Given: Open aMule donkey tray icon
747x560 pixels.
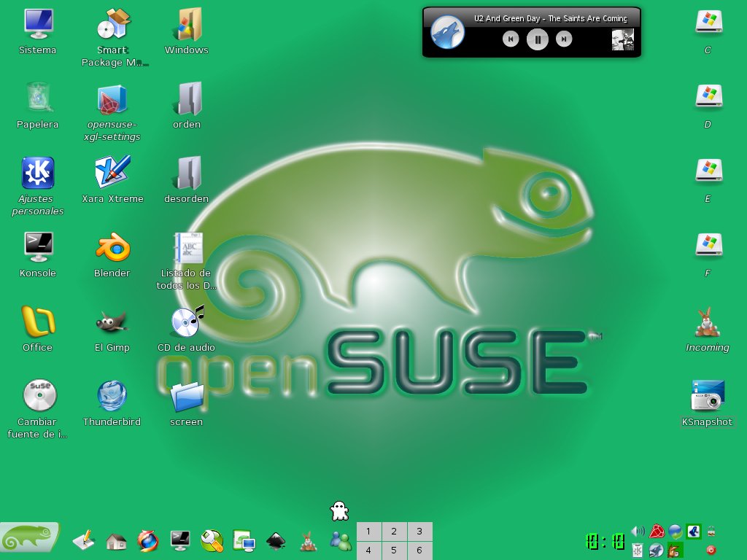Looking at the screenshot, I should pyautogui.click(x=675, y=551).
